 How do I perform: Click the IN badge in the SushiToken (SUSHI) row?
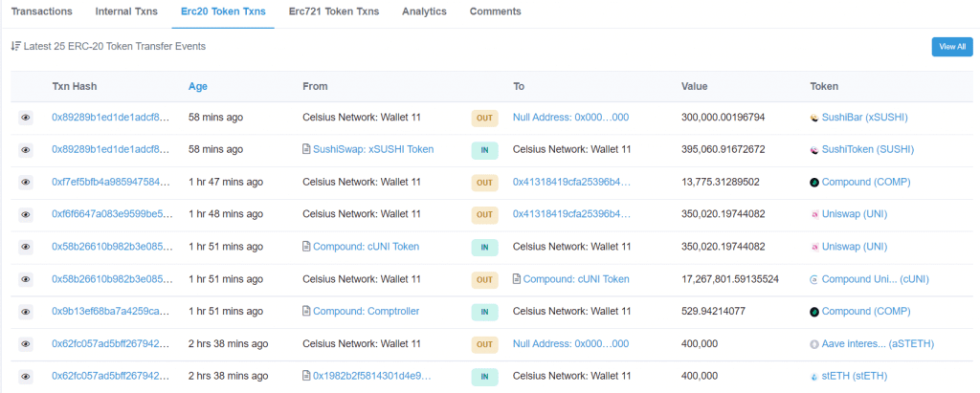484,150
